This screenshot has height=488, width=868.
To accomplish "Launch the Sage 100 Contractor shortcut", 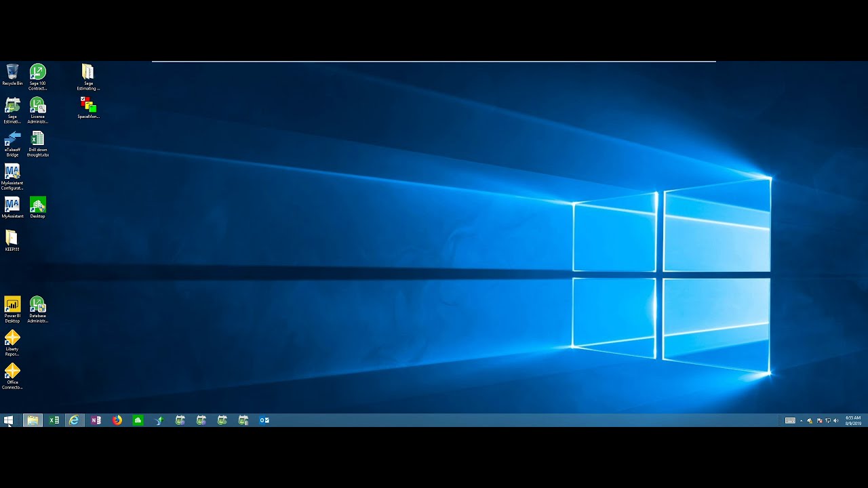I will [37, 77].
